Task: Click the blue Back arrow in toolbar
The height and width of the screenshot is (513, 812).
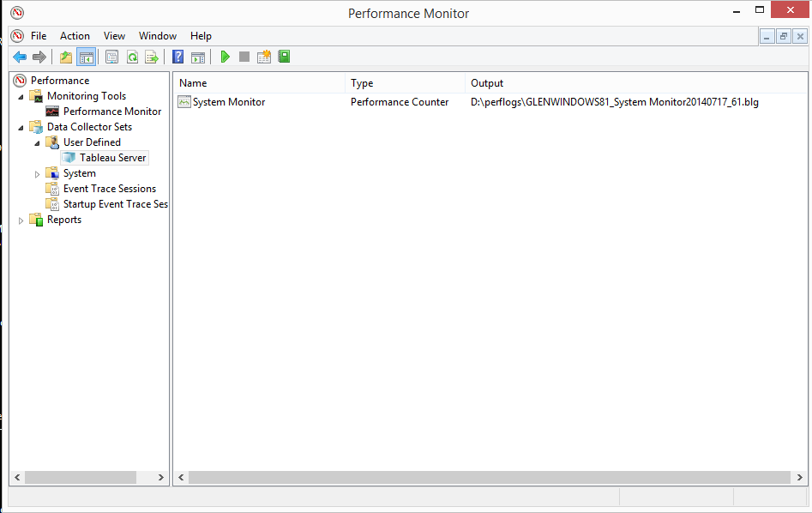Action: (20, 57)
